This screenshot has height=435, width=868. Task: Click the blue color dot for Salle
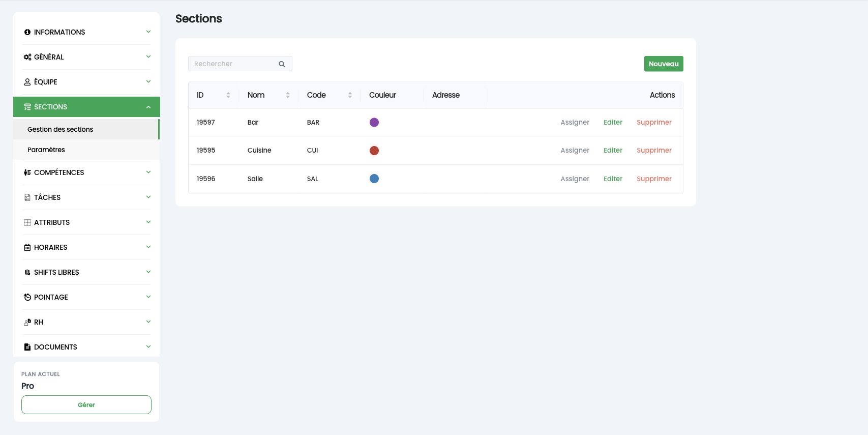tap(374, 179)
